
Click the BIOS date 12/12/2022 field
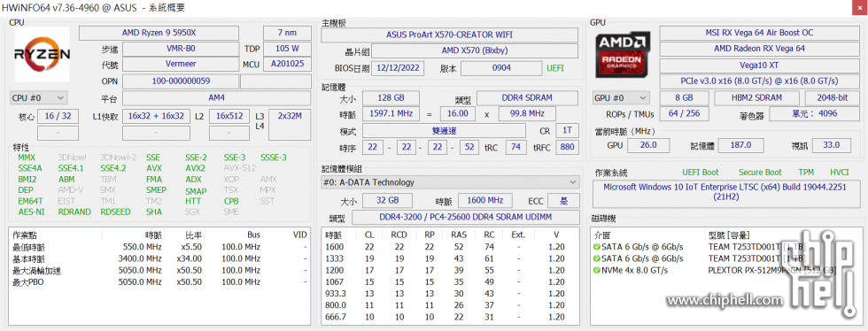pyautogui.click(x=398, y=69)
